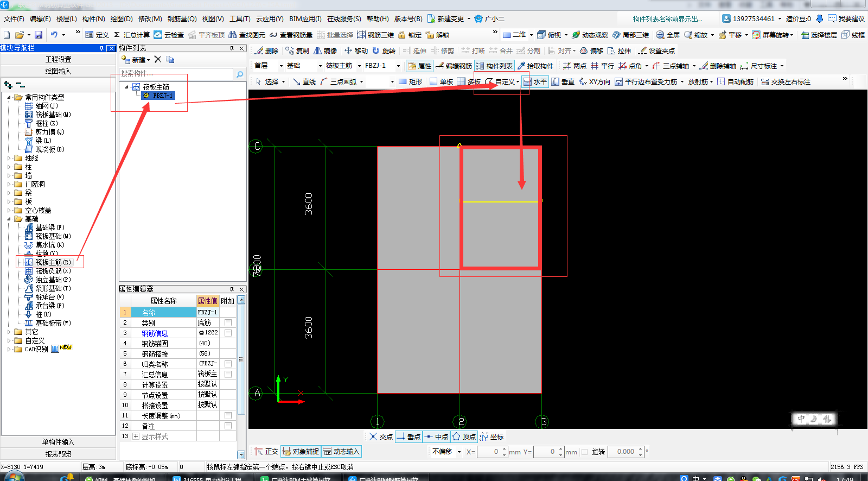
Task: Check the 附加 box for 类别 row
Action: (228, 322)
